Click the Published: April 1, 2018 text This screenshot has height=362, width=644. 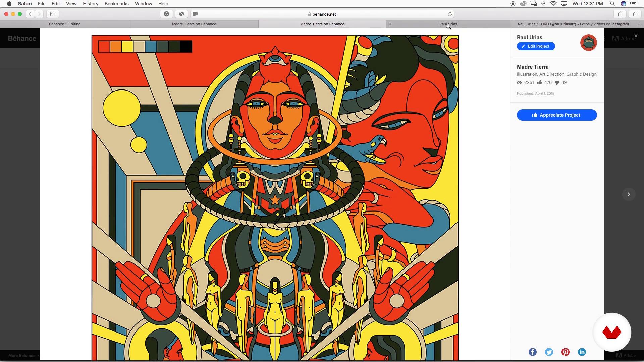coord(535,93)
